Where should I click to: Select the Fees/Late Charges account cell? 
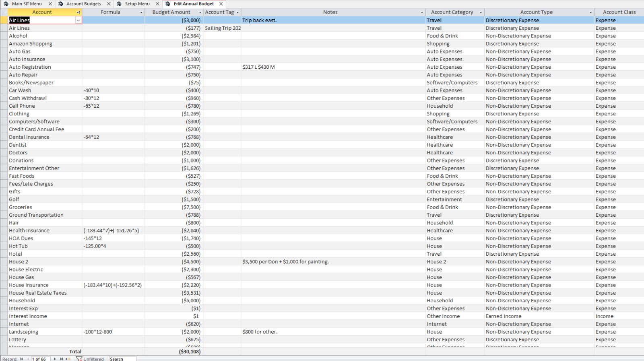(45, 184)
